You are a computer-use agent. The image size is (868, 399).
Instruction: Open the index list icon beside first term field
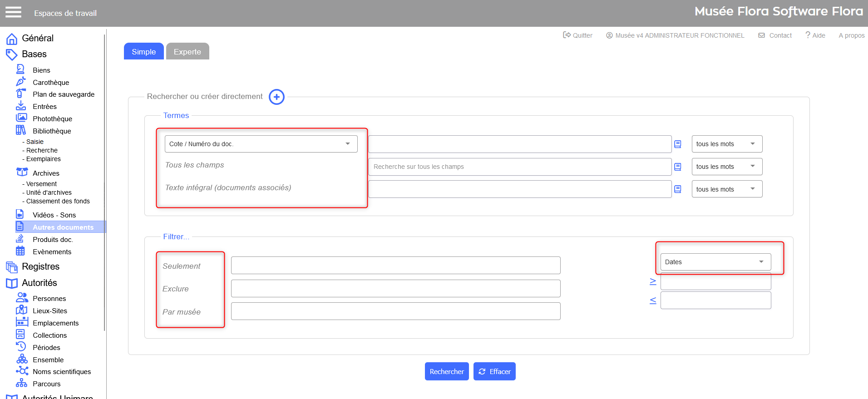point(677,144)
